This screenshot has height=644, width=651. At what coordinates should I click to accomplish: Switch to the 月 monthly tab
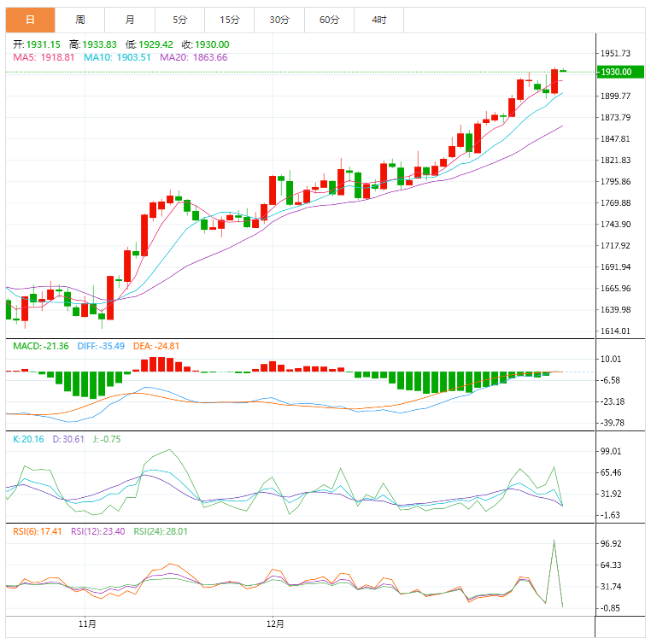130,19
